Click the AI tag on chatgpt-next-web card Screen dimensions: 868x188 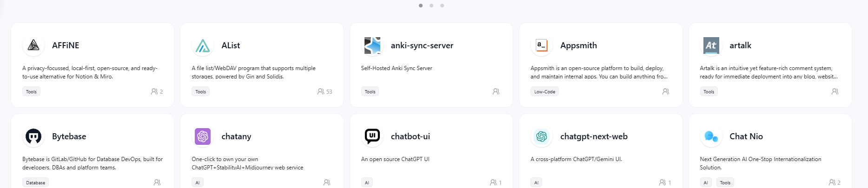point(537,182)
